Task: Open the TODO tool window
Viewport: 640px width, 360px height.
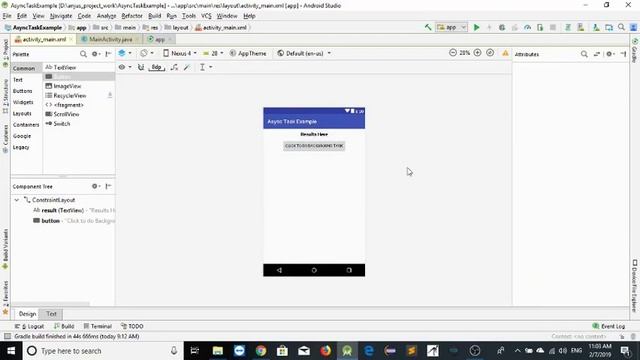Action: pyautogui.click(x=132, y=326)
